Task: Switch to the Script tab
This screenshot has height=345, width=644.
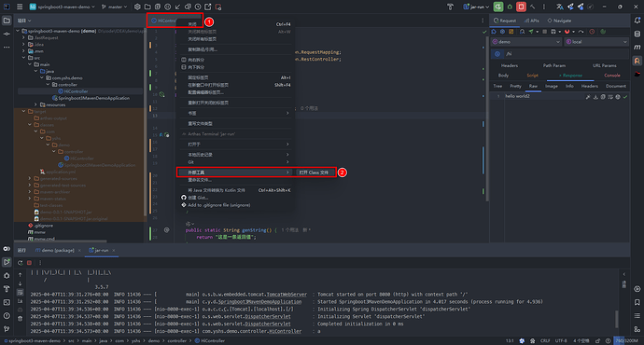Action: pos(532,76)
